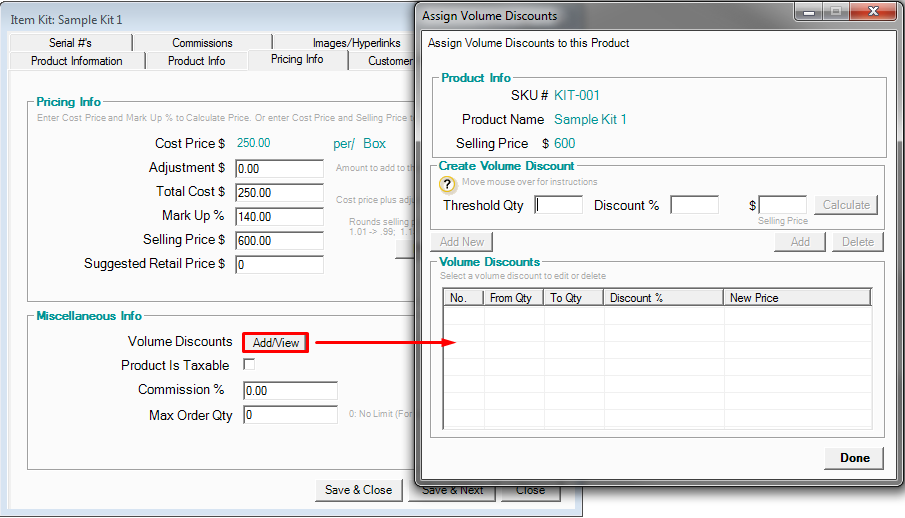This screenshot has width=905, height=518.
Task: Click into the Threshold Qty field
Action: click(559, 205)
